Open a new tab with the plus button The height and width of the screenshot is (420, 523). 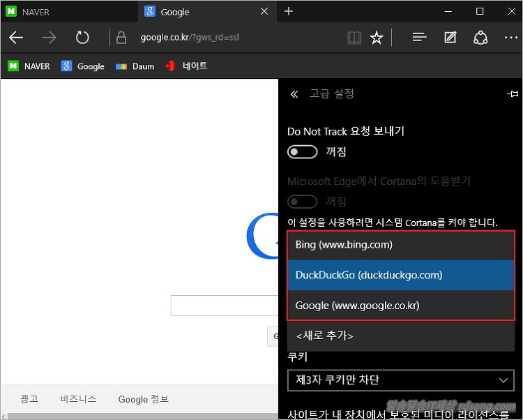click(289, 12)
